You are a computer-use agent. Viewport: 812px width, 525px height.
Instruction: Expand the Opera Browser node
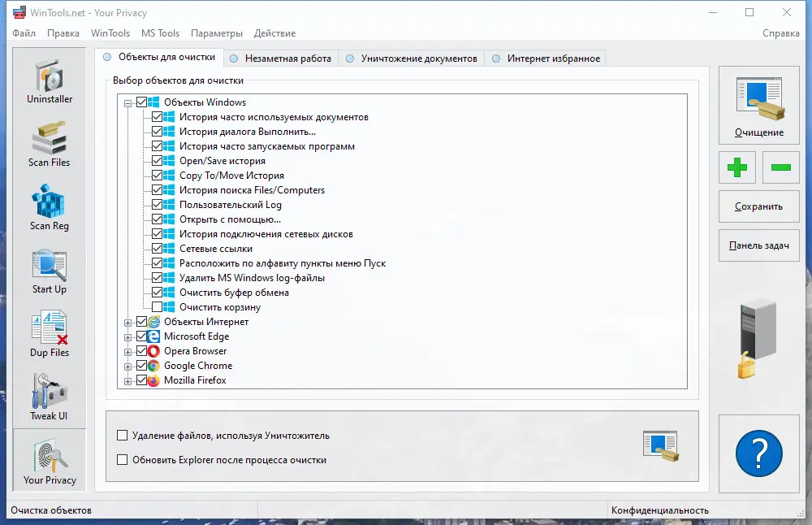click(x=128, y=352)
